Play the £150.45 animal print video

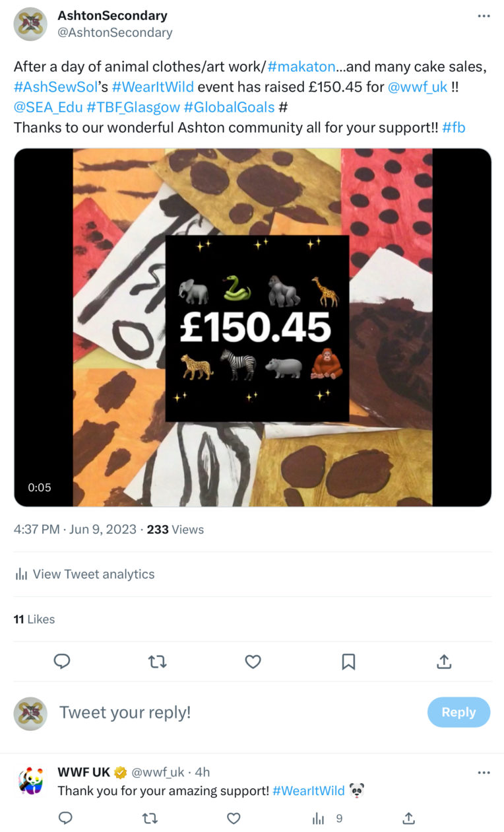point(253,328)
